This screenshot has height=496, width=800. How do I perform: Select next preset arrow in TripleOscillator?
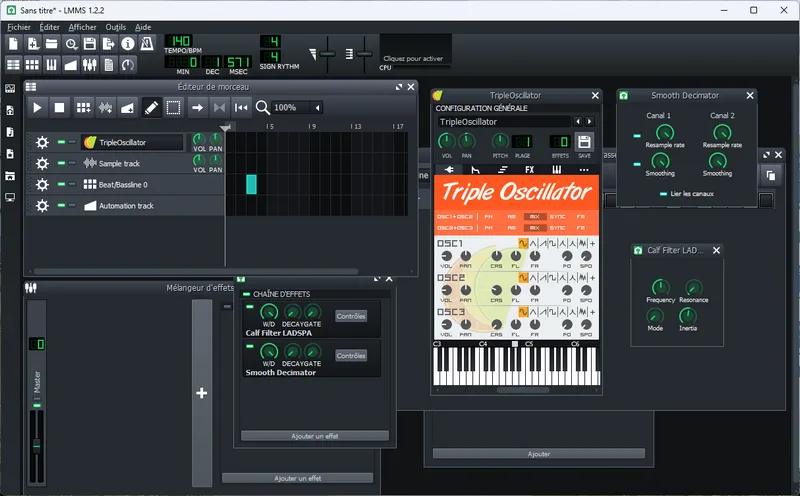[589, 121]
